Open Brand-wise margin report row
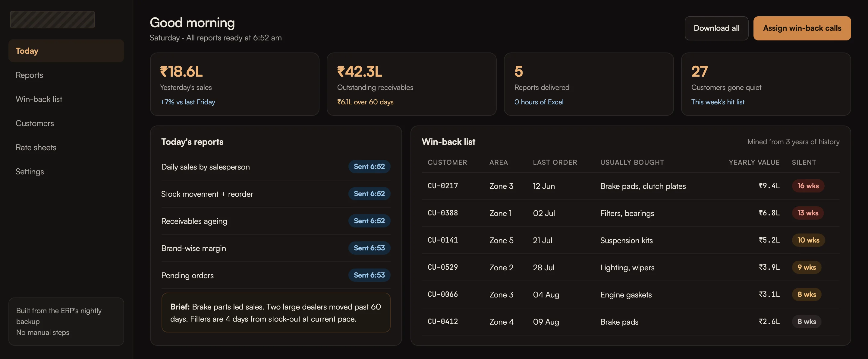 point(276,248)
